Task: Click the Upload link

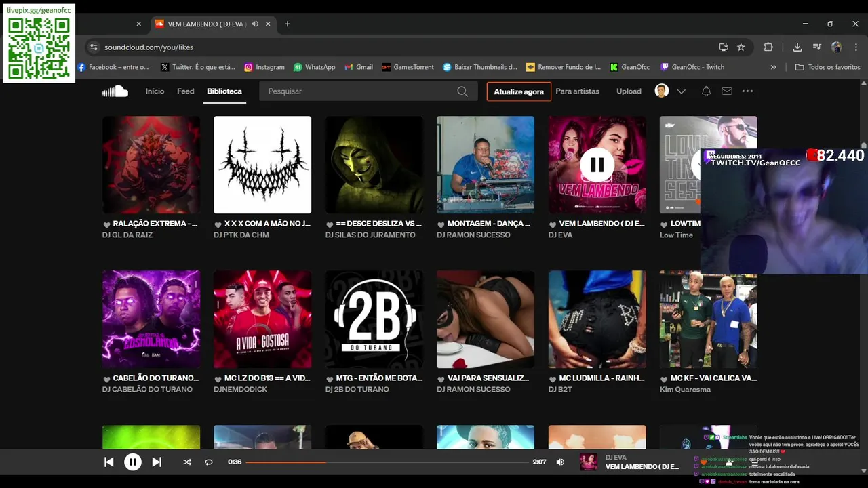Action: [x=629, y=91]
